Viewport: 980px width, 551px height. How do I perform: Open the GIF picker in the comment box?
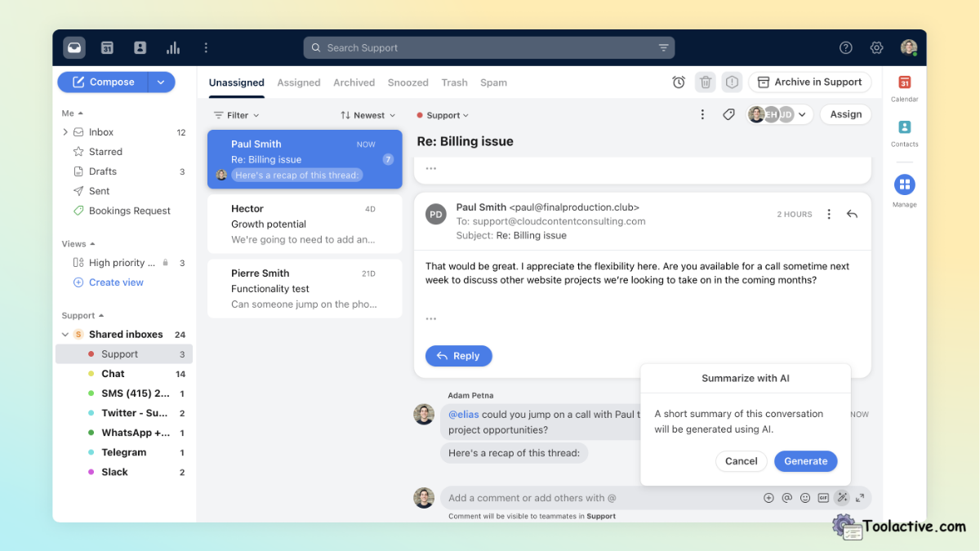[x=823, y=497]
